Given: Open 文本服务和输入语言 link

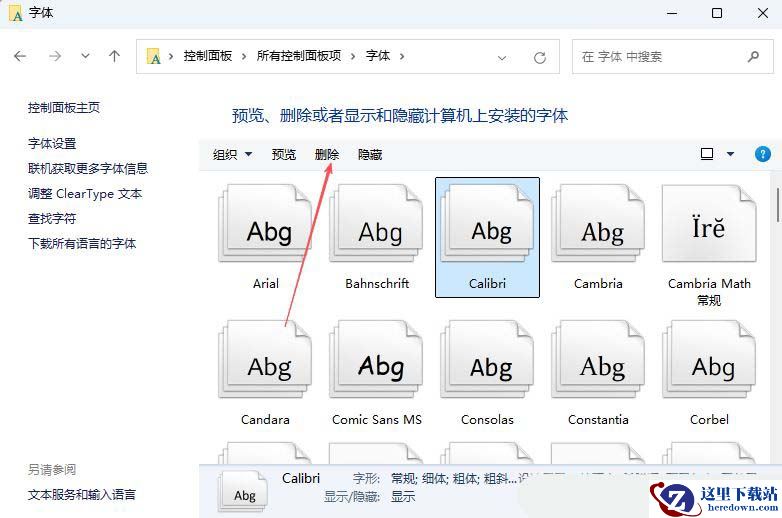Looking at the screenshot, I should 82,495.
